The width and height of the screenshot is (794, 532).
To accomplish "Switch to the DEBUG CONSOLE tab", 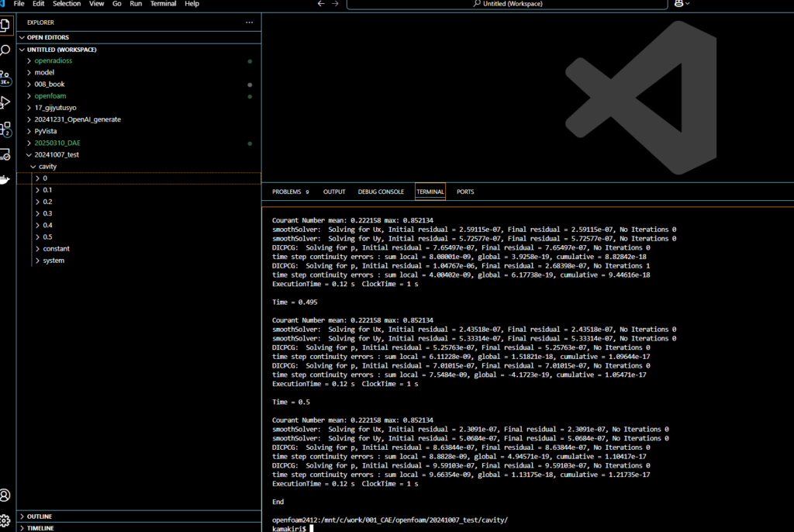I will point(380,192).
